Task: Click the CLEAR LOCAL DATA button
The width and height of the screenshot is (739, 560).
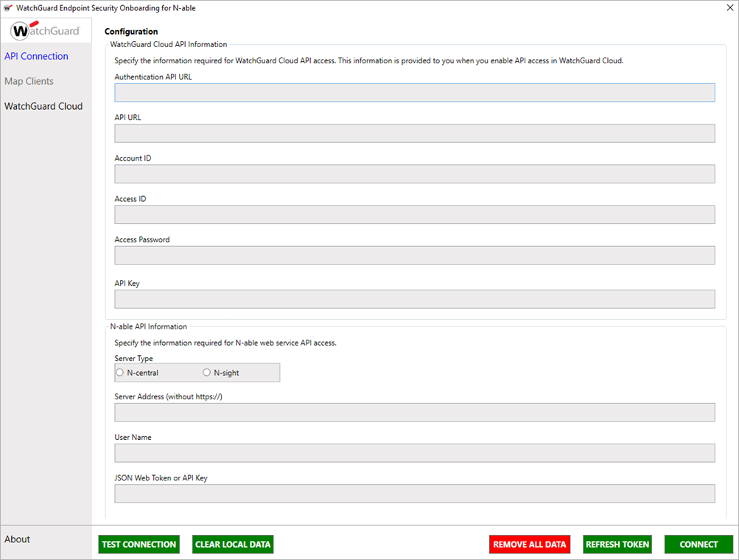Action: coord(232,544)
